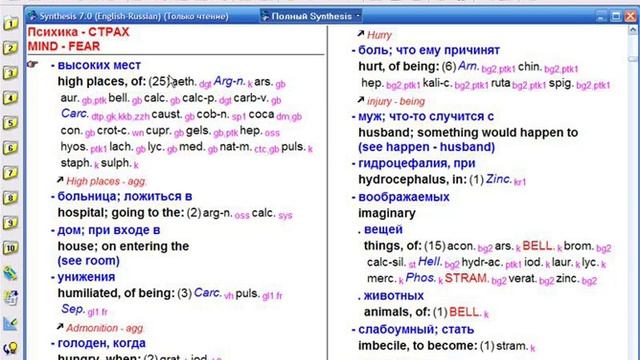Click the 'гидроцефалия, при' rubric
Viewport: 640px width, 360px height.
click(x=417, y=163)
